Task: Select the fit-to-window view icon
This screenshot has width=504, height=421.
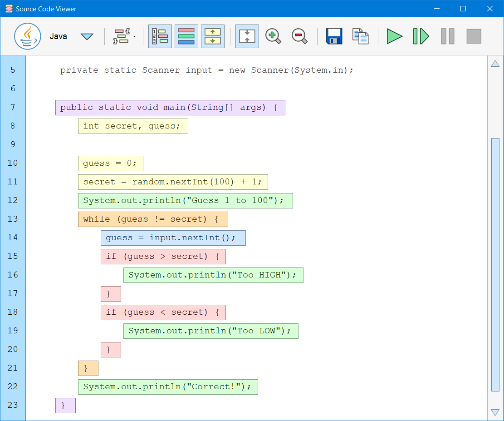Action: (x=247, y=36)
